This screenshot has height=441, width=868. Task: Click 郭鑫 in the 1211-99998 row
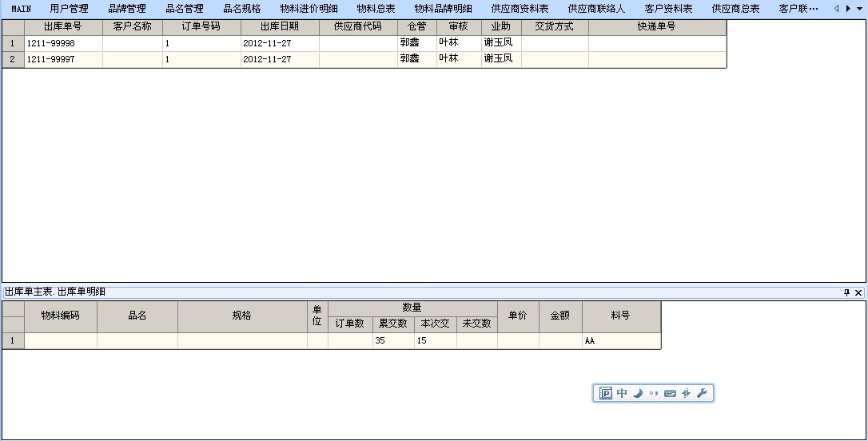pos(417,43)
